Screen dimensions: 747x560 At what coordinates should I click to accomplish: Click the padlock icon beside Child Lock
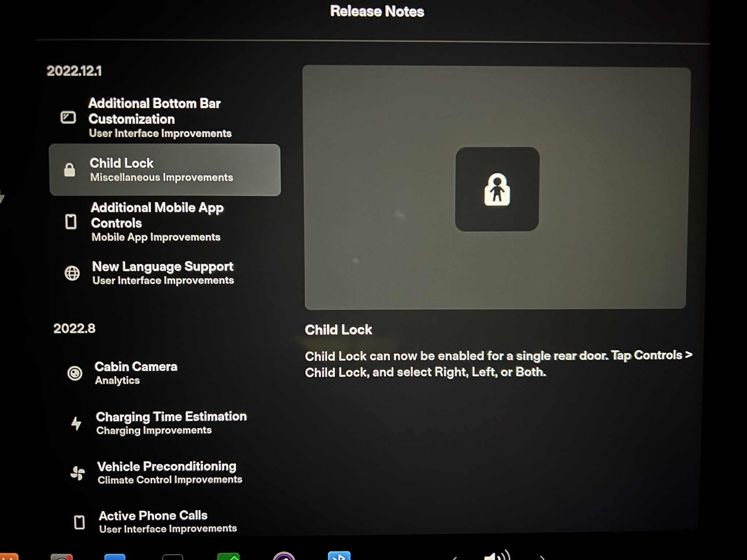click(69, 170)
